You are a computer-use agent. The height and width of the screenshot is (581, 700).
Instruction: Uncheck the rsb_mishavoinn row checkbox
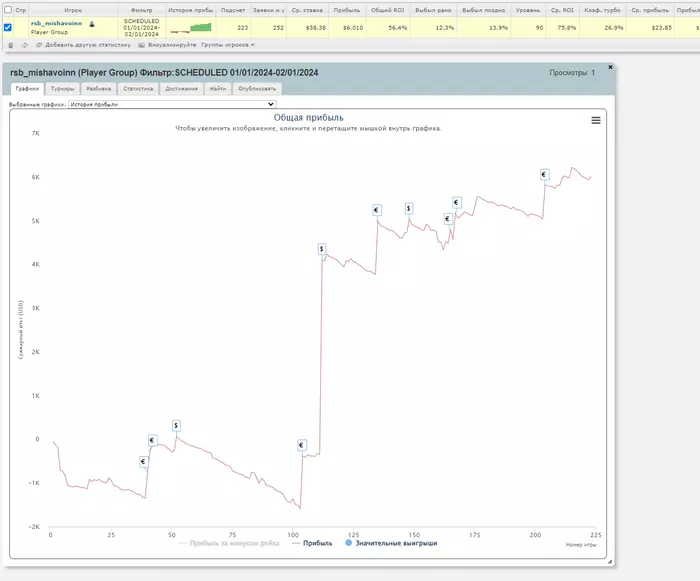[x=8, y=27]
